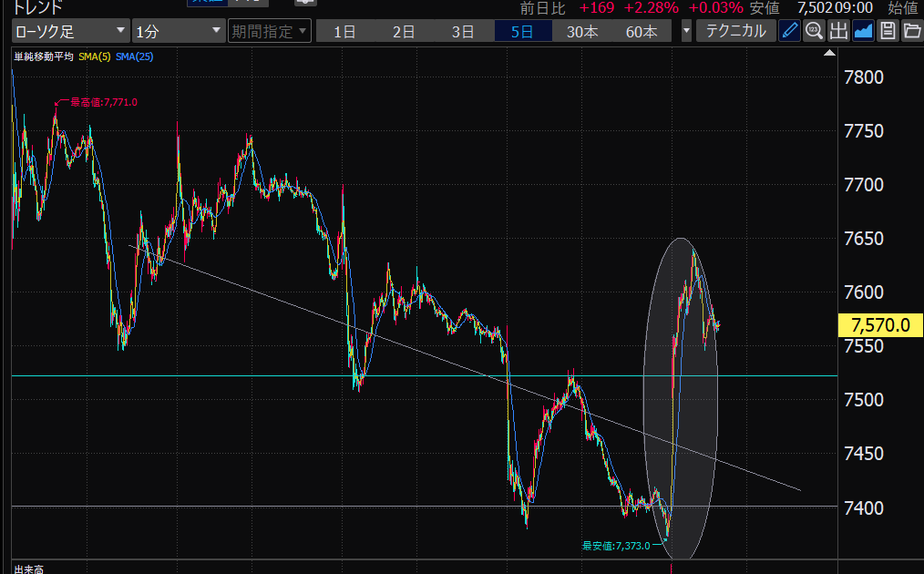Click the magnifier zoom icon
Viewport: 924px width, 574px height.
click(814, 31)
